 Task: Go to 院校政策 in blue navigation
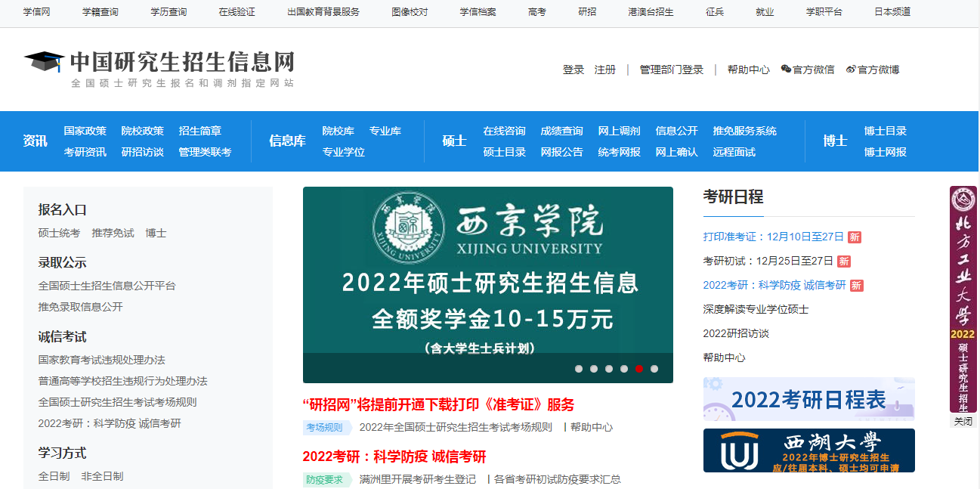(x=143, y=131)
